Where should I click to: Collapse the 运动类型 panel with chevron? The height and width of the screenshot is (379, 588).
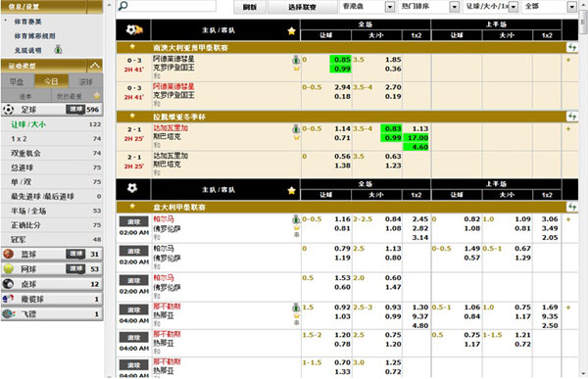(94, 66)
